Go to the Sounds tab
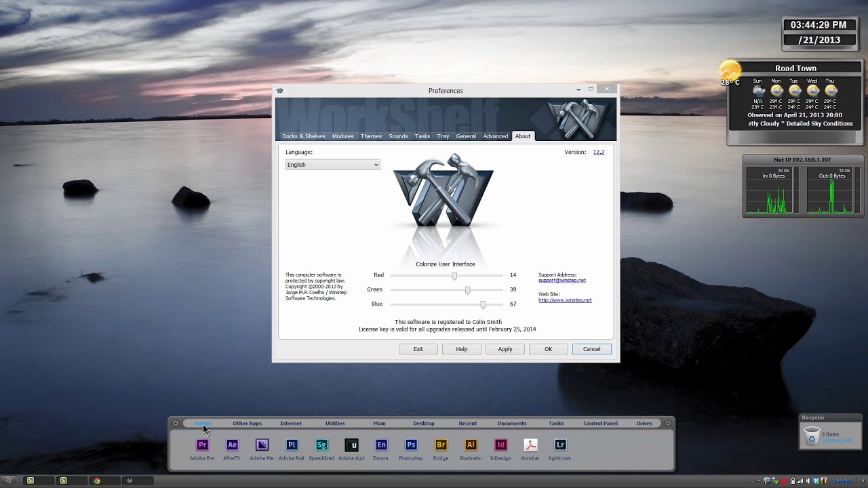The width and height of the screenshot is (868, 488). click(x=398, y=136)
